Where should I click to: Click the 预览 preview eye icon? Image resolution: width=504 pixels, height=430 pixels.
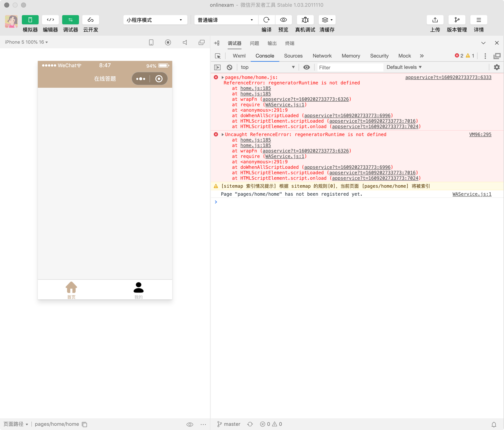283,20
